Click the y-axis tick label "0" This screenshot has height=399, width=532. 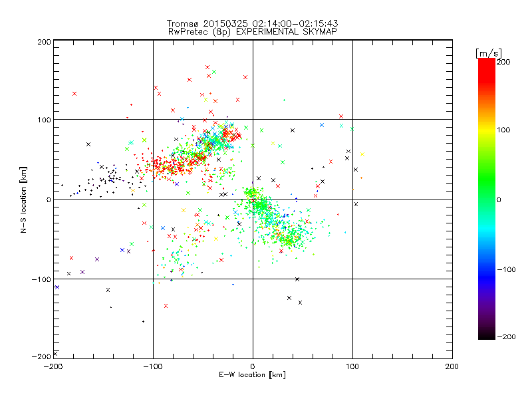[49, 199]
